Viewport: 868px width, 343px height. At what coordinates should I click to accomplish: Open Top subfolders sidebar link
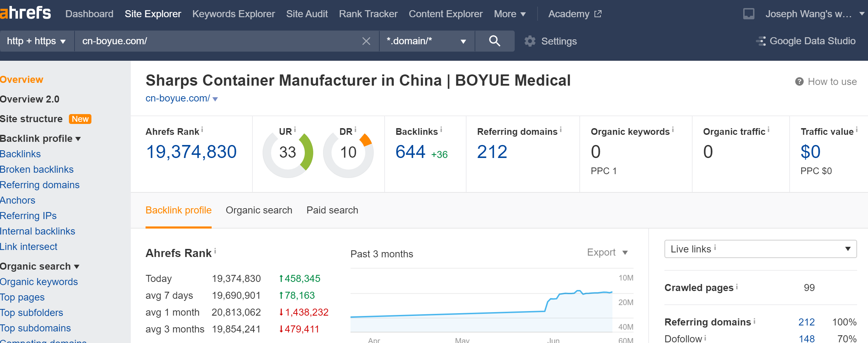(32, 312)
